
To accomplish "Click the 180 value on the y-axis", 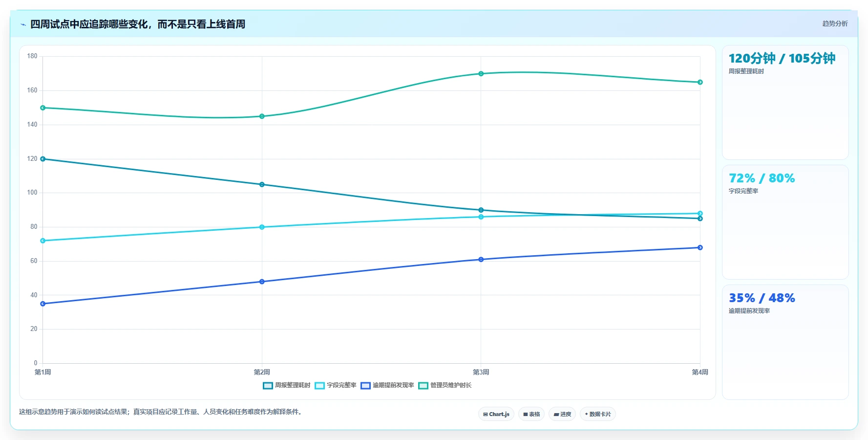I will point(32,56).
